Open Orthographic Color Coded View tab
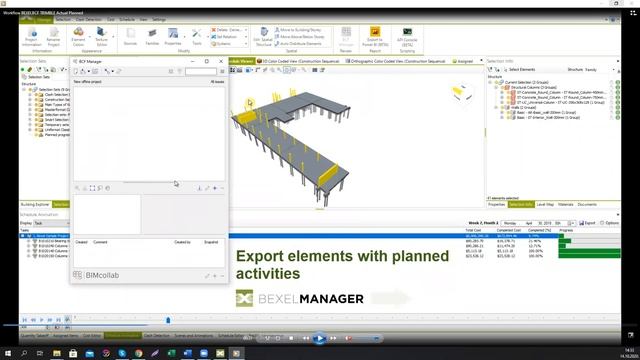Screen dimensions: 640x360 pyautogui.click(x=395, y=61)
